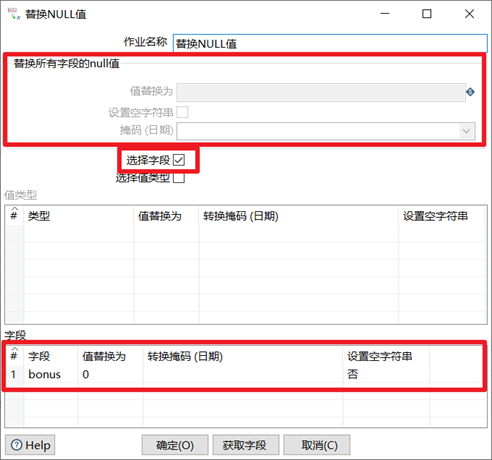Toggle the 设置空字符串 checkbox
This screenshot has height=460, width=492.
pos(182,112)
